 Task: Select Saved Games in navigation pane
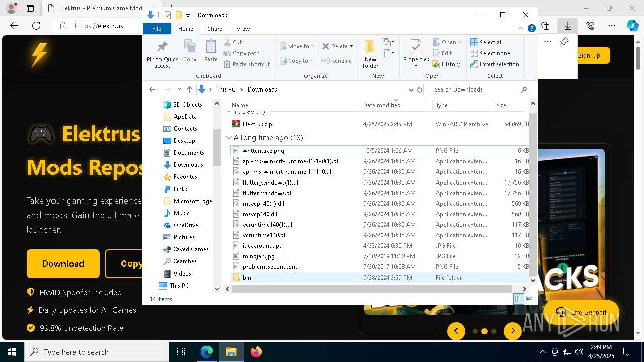[191, 249]
